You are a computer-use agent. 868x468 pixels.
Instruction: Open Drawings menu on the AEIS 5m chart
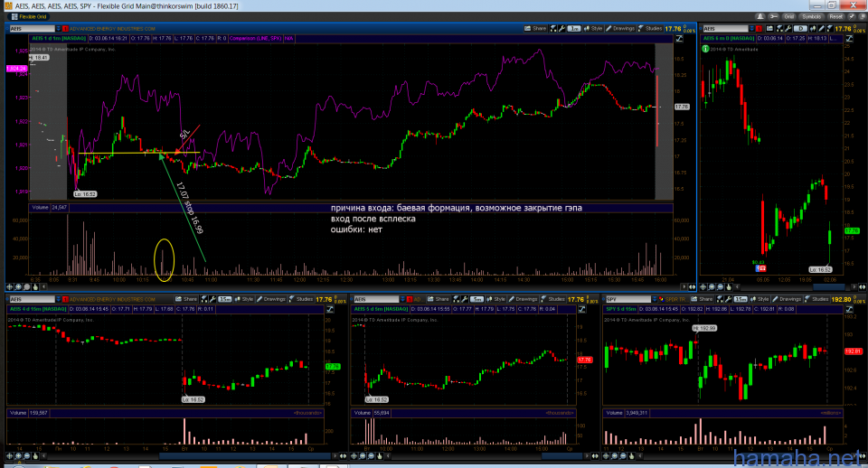click(x=524, y=299)
